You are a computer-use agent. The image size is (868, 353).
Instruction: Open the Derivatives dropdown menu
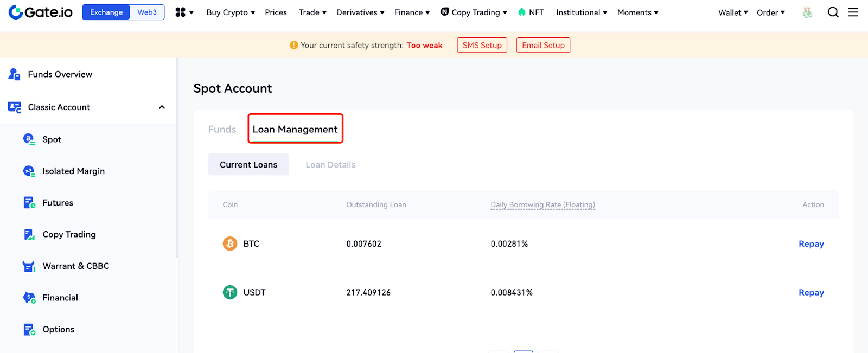[360, 12]
